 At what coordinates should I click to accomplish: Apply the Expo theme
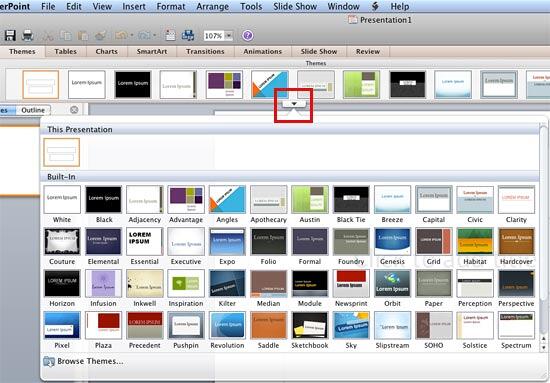(227, 241)
